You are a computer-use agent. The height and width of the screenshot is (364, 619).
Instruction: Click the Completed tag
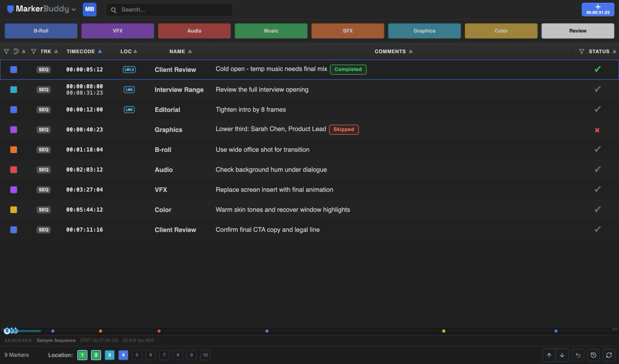click(x=348, y=70)
